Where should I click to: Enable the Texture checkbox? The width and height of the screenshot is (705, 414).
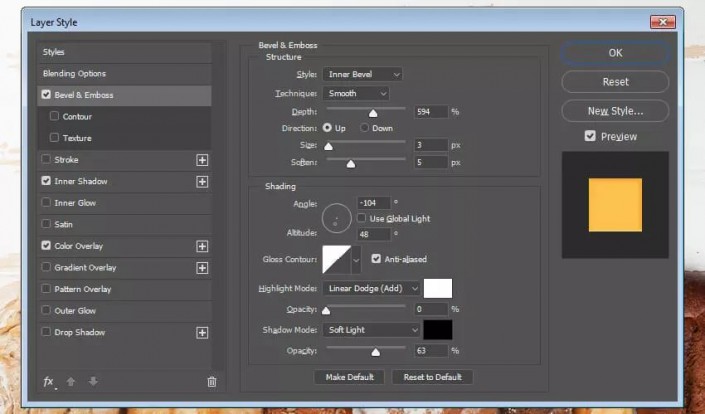coord(54,138)
